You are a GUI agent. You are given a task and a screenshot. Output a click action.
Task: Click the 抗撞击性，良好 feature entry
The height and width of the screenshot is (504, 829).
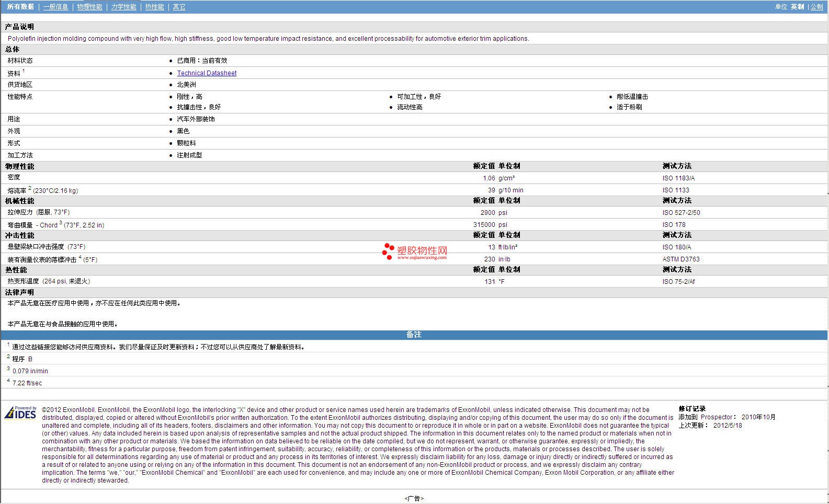pyautogui.click(x=199, y=107)
